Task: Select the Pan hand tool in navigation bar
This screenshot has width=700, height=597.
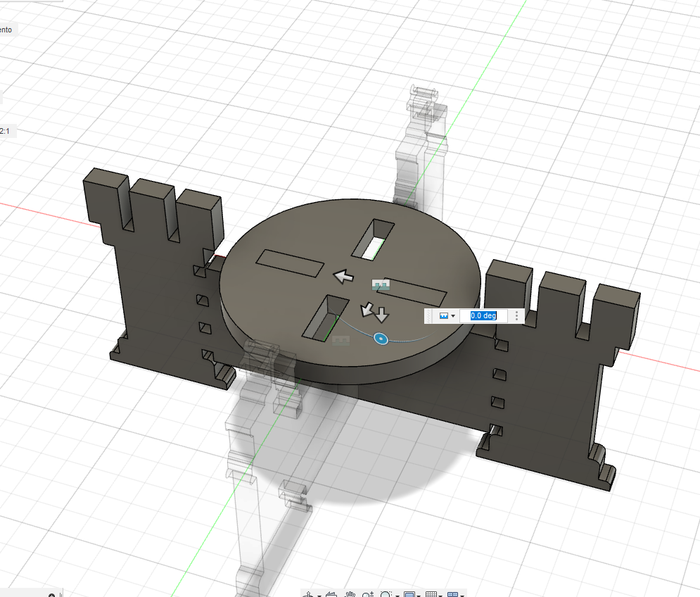Action: (350, 594)
